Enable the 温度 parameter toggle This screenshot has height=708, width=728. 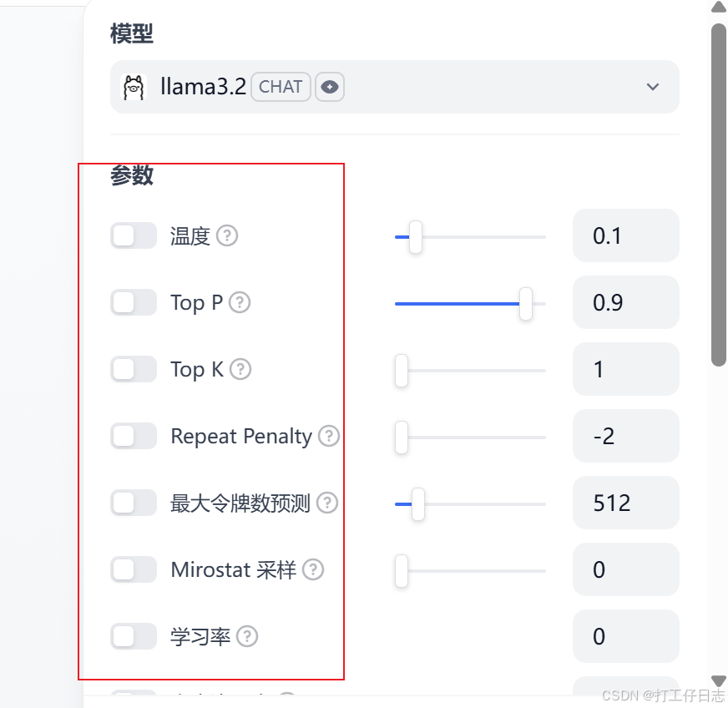(x=133, y=235)
